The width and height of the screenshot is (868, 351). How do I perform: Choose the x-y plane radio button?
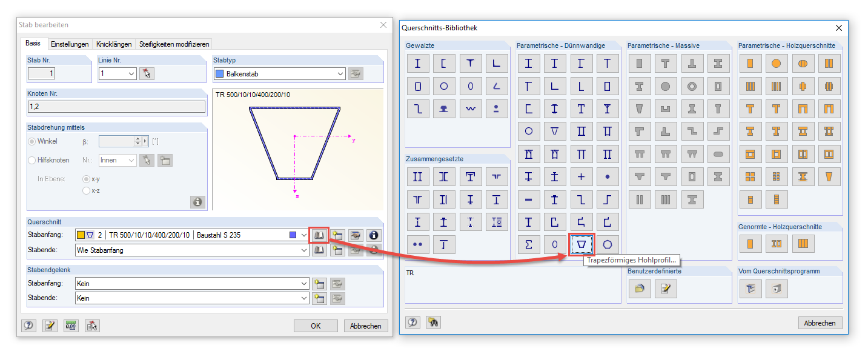click(x=86, y=179)
